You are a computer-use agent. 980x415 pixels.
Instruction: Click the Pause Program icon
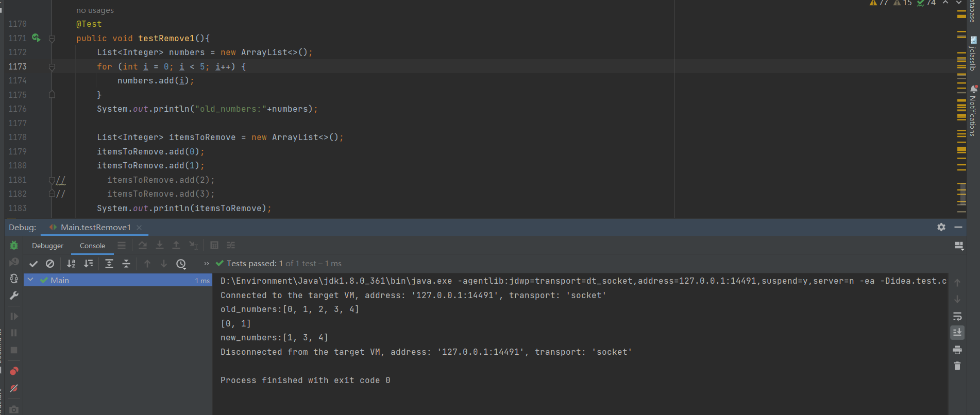(x=14, y=333)
